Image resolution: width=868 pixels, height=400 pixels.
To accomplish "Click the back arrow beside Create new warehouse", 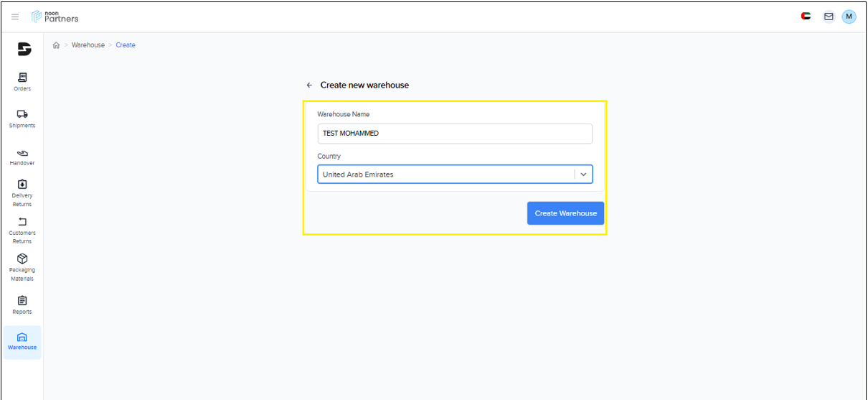I will tap(309, 85).
